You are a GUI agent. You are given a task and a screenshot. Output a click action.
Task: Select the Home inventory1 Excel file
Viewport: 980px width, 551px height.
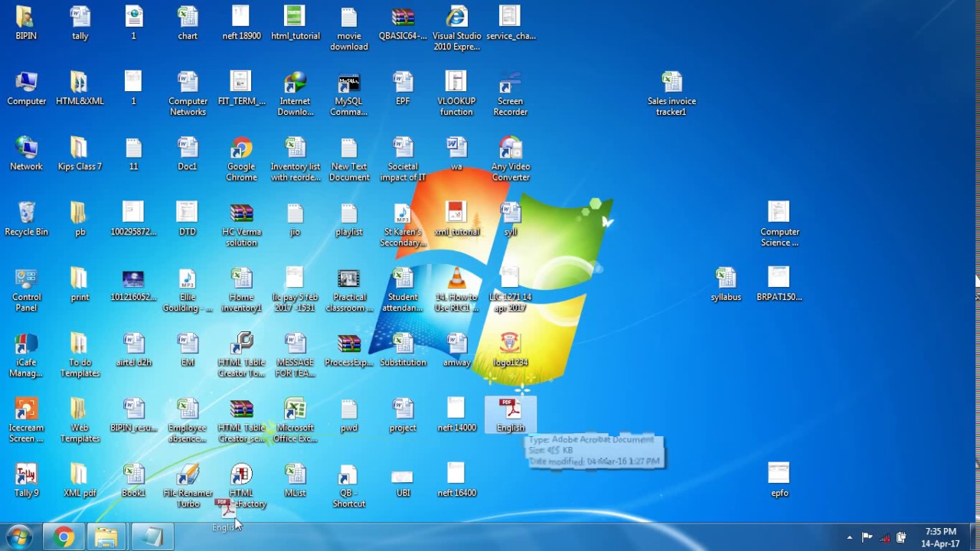point(241,278)
